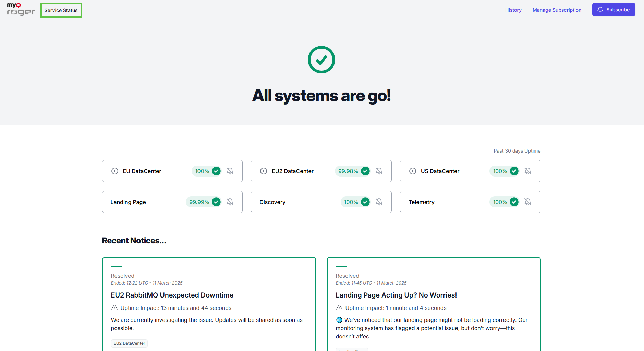
Task: Toggle notification bell for Landing Page
Action: point(230,202)
